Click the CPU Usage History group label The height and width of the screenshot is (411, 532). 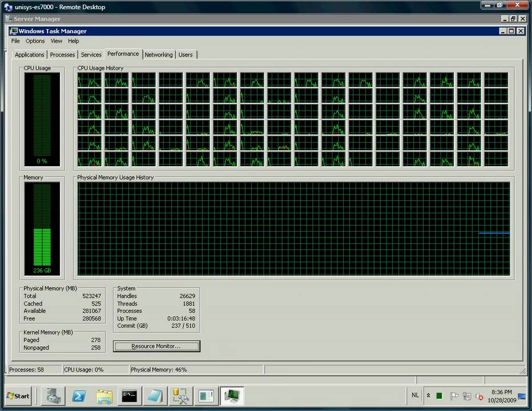pyautogui.click(x=100, y=68)
